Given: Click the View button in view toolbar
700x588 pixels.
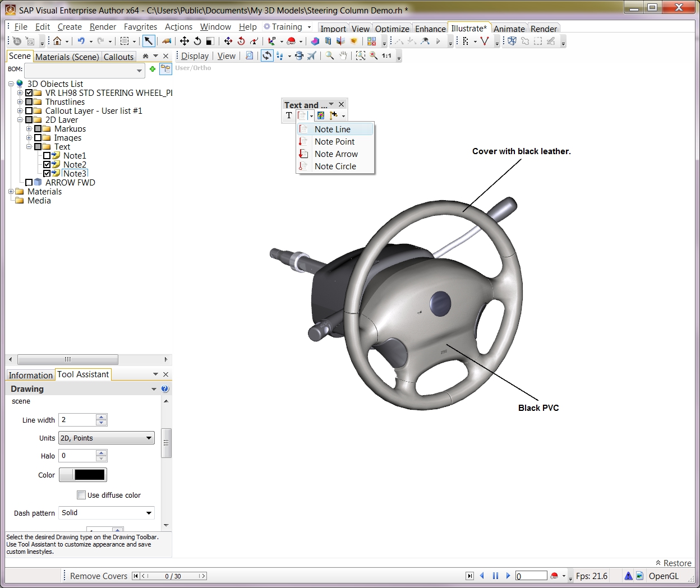Looking at the screenshot, I should coord(227,56).
